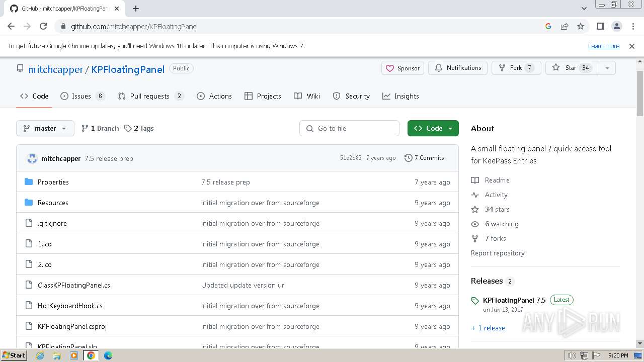Open the master branch dropdown
Viewport: 644px width, 362px height.
click(x=45, y=128)
